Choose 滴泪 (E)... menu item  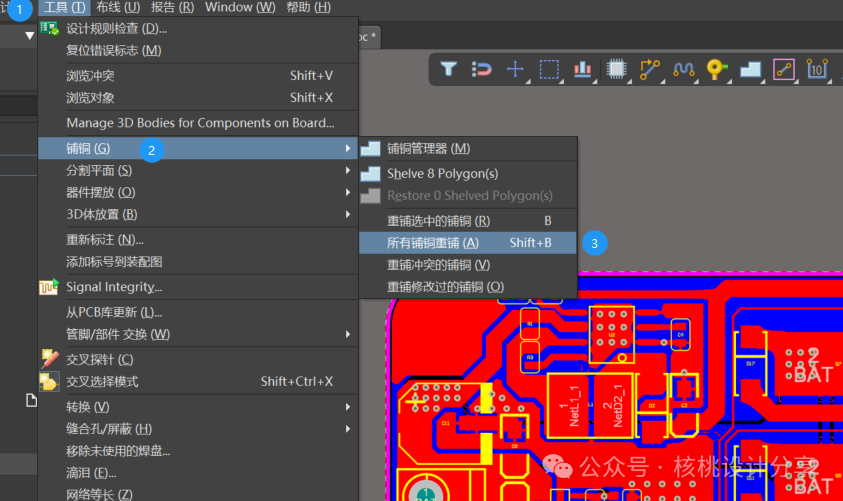point(198,473)
